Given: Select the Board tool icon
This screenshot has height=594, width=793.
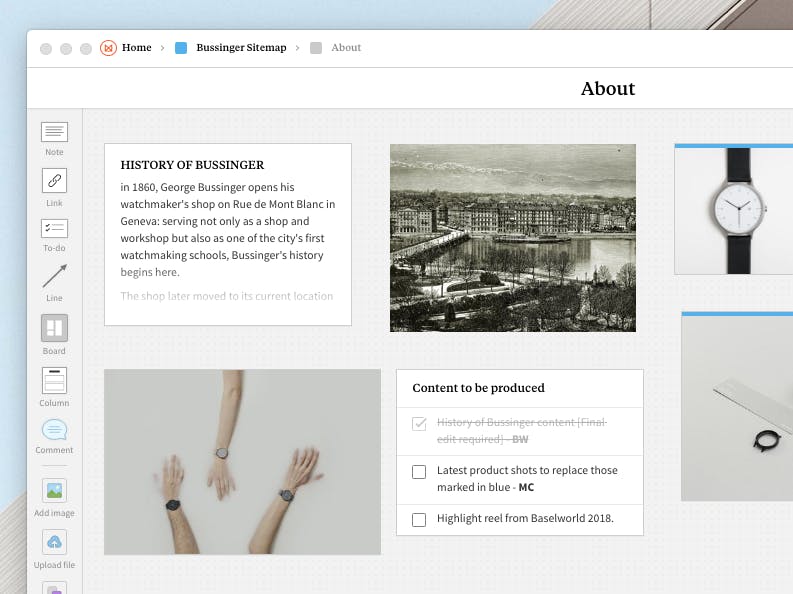Looking at the screenshot, I should pos(54,328).
